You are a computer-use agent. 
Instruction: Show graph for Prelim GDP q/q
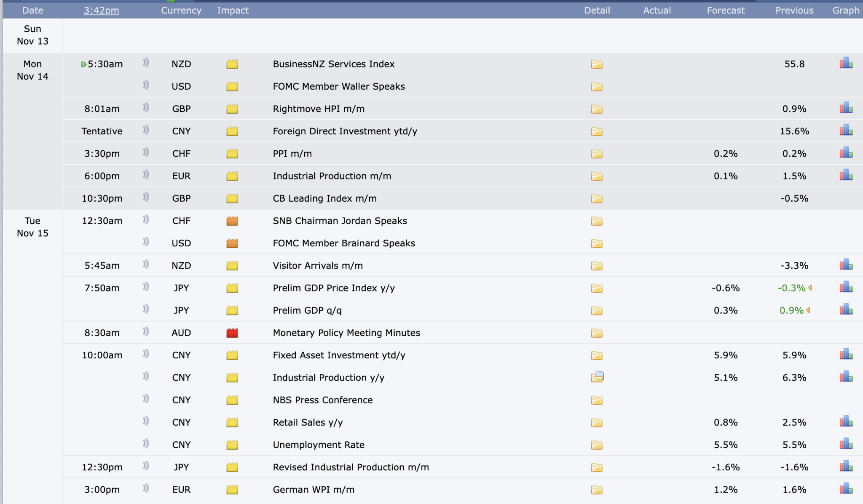click(846, 309)
